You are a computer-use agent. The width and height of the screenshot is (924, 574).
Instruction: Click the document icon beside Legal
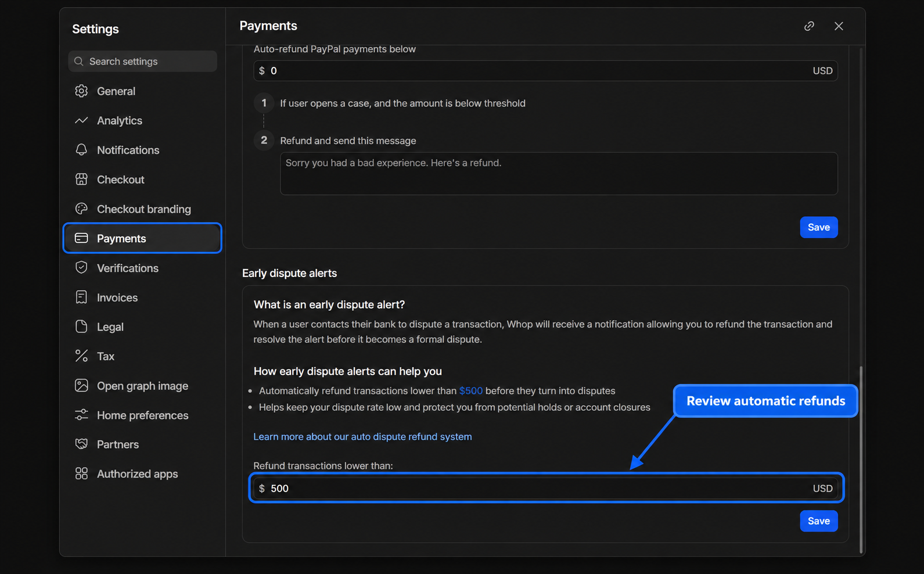coord(81,327)
